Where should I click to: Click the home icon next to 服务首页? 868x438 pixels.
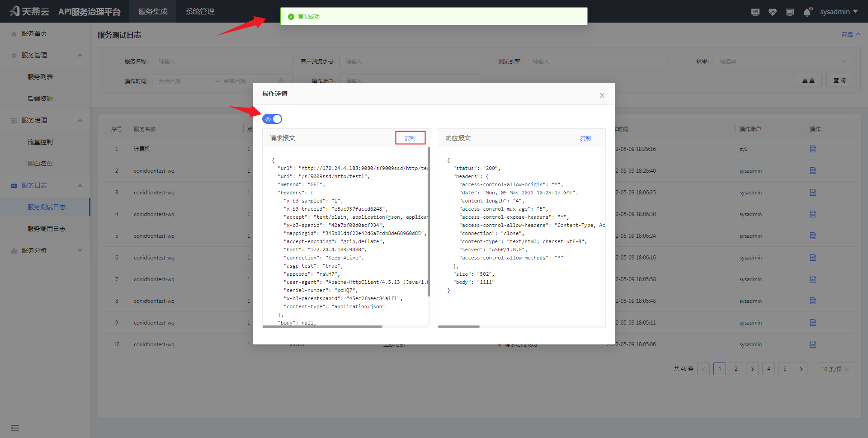point(14,33)
